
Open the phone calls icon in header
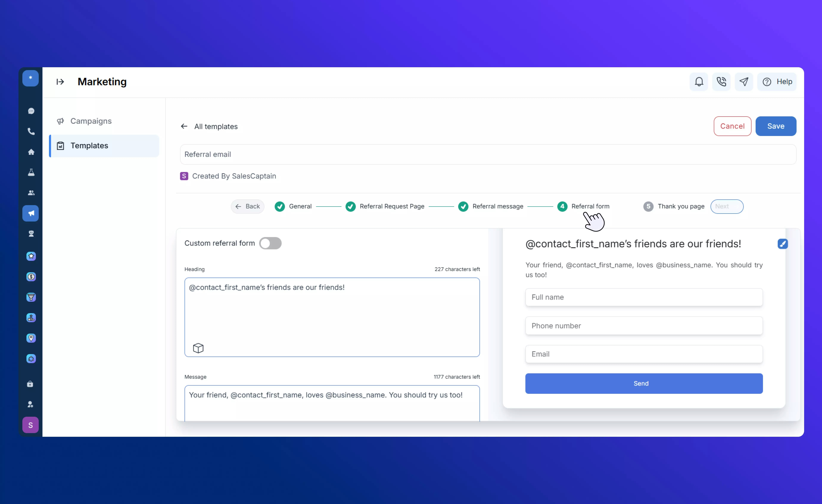[x=721, y=82]
